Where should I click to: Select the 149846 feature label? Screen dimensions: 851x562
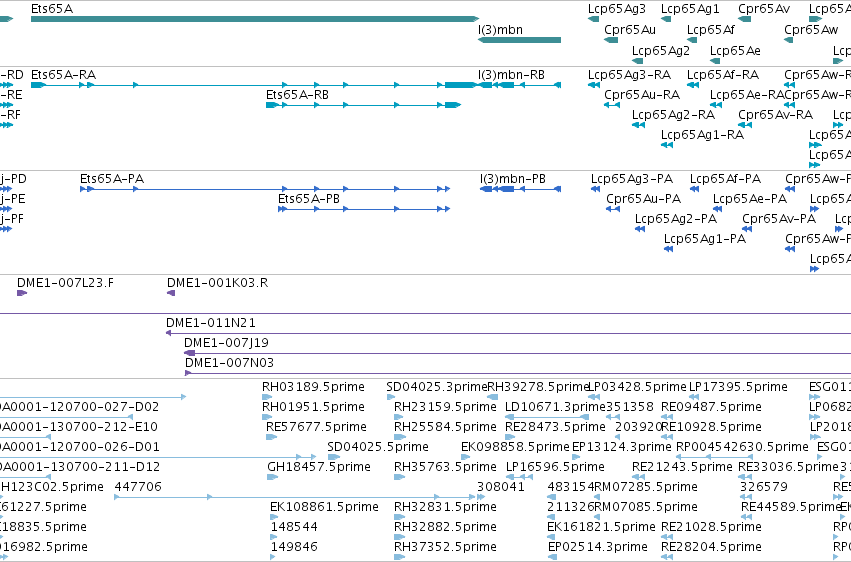294,547
